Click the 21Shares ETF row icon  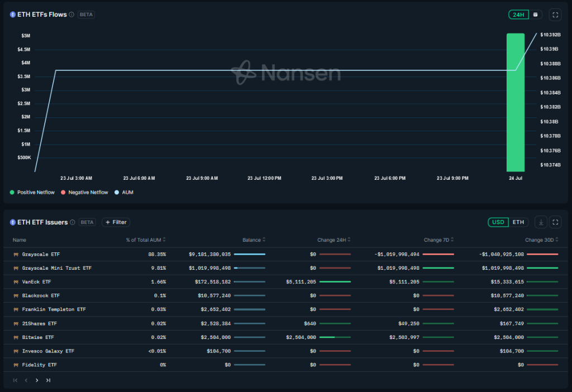click(x=16, y=323)
